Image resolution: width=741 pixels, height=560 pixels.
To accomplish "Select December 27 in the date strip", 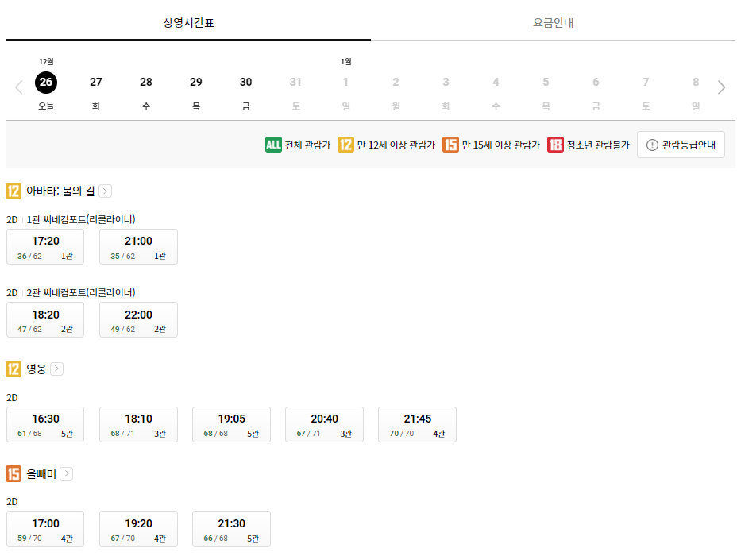I will (x=95, y=82).
